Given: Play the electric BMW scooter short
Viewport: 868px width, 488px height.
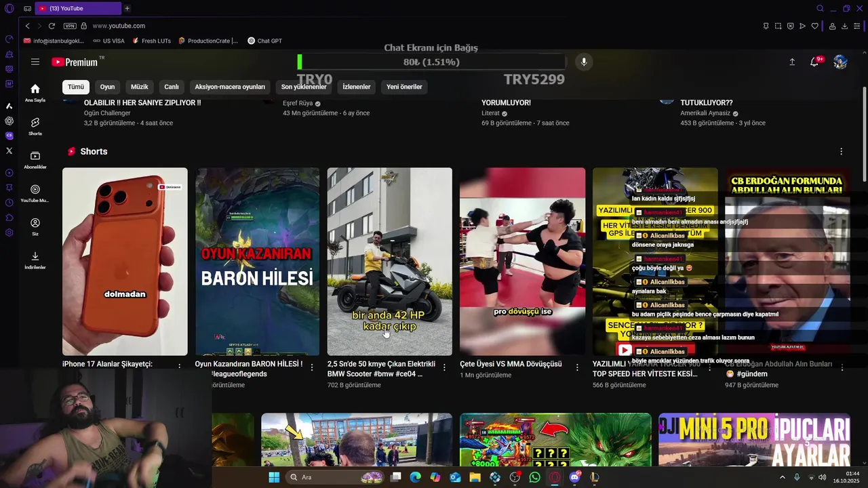Looking at the screenshot, I should pyautogui.click(x=390, y=262).
